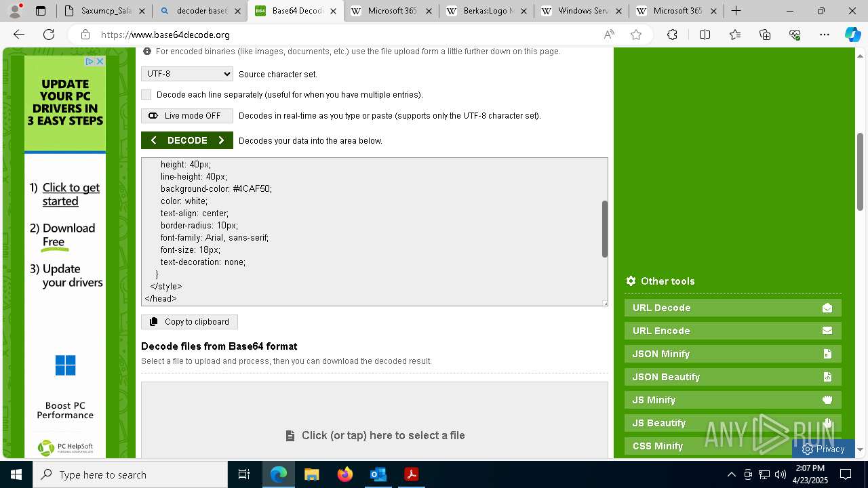868x488 pixels.
Task: Open the Collections panel
Action: [x=765, y=35]
